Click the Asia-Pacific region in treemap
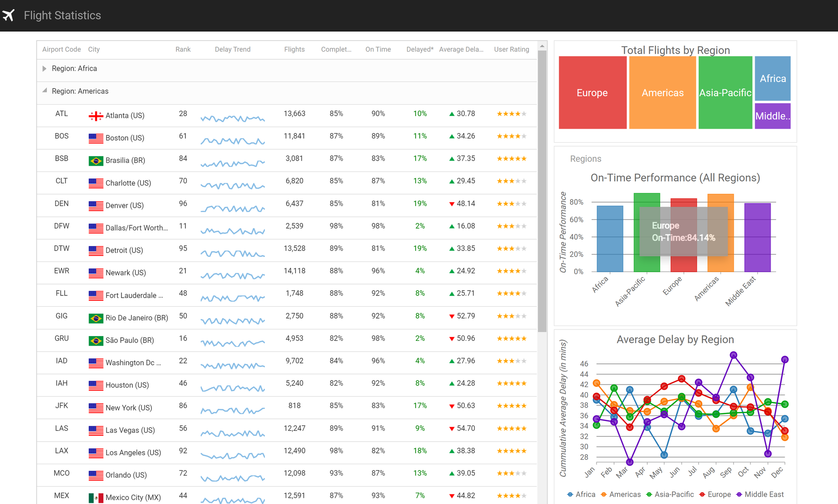 [x=725, y=93]
